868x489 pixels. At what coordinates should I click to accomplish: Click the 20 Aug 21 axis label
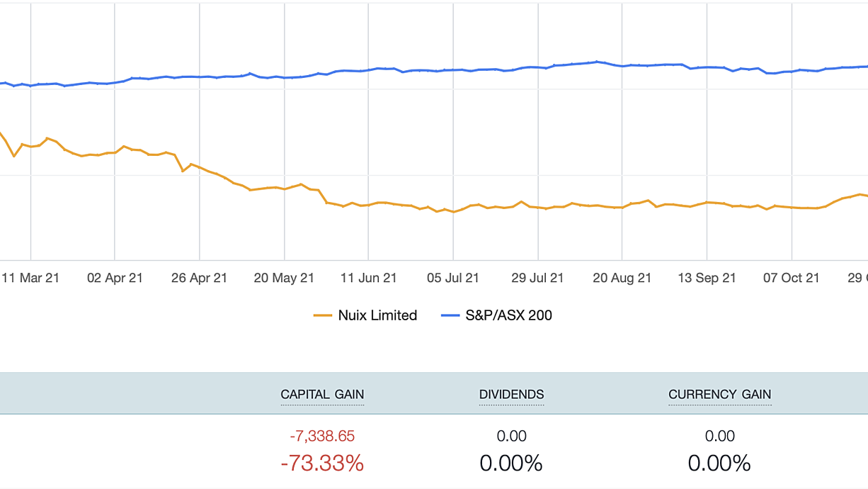[622, 278]
